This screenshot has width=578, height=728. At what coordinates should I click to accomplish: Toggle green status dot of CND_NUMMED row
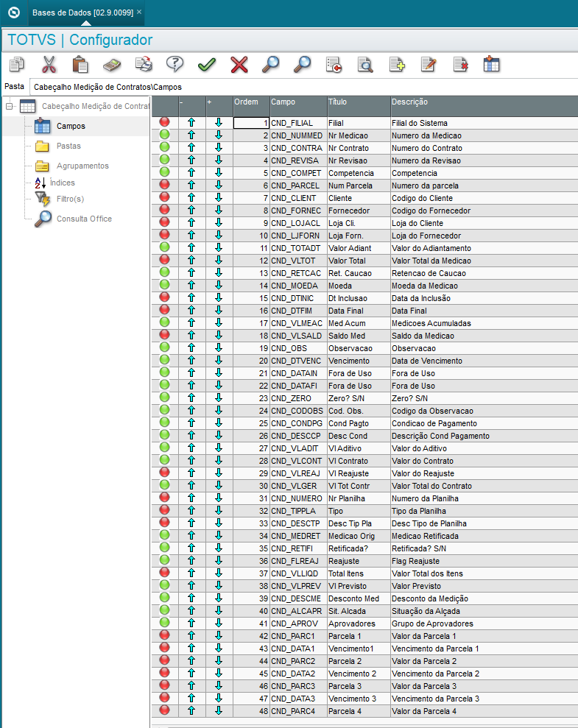click(x=164, y=135)
